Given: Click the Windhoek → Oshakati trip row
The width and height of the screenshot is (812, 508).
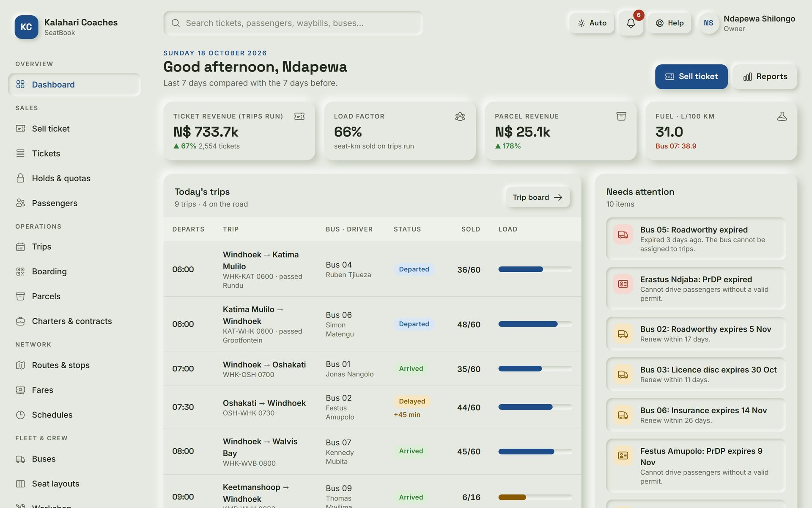Looking at the screenshot, I should (x=372, y=369).
